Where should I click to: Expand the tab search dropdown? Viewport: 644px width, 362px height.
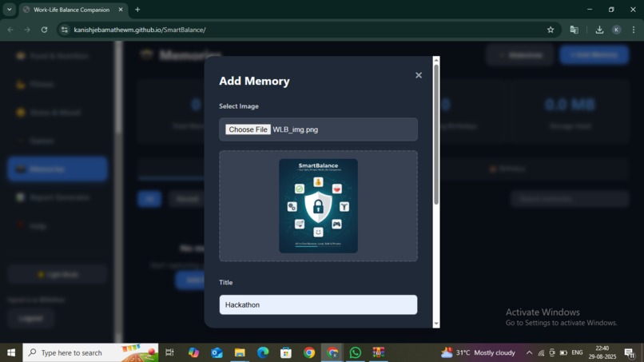click(9, 10)
